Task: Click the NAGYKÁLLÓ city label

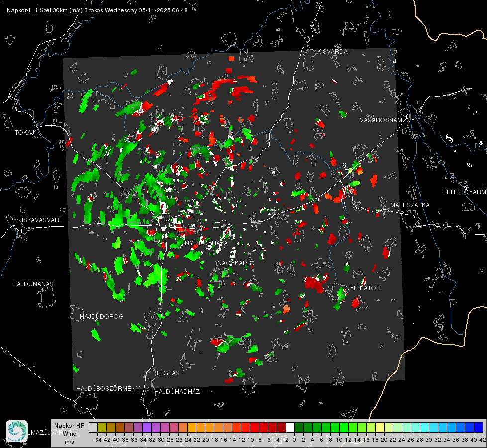Action: (x=236, y=263)
